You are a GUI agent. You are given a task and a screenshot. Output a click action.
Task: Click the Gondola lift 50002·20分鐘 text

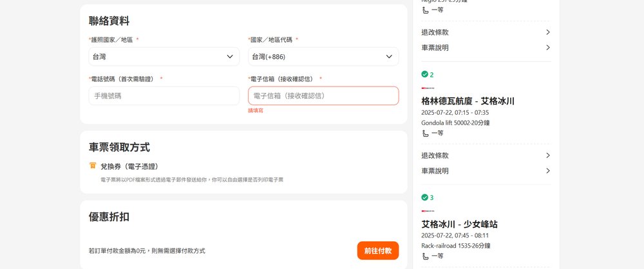455,123
